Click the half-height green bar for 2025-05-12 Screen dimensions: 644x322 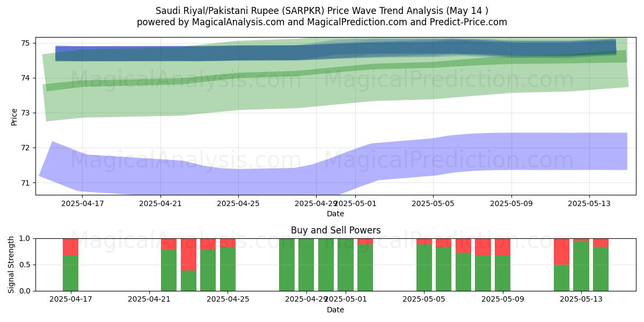point(562,278)
